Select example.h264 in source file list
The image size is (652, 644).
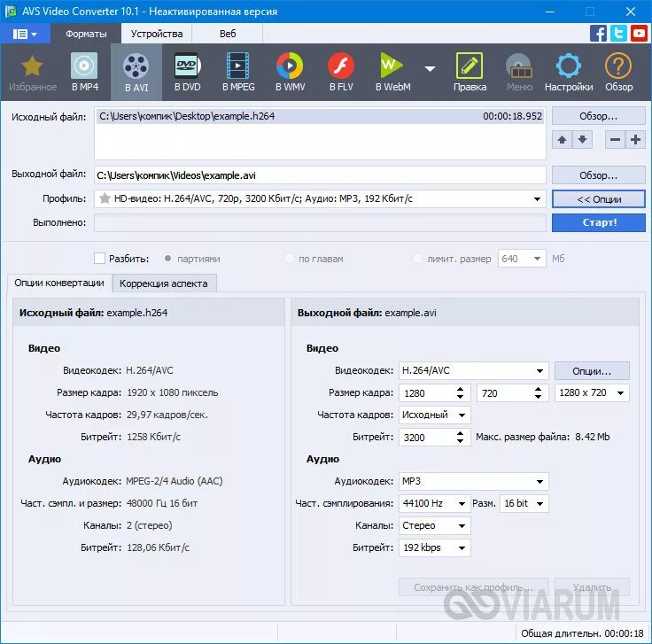320,116
